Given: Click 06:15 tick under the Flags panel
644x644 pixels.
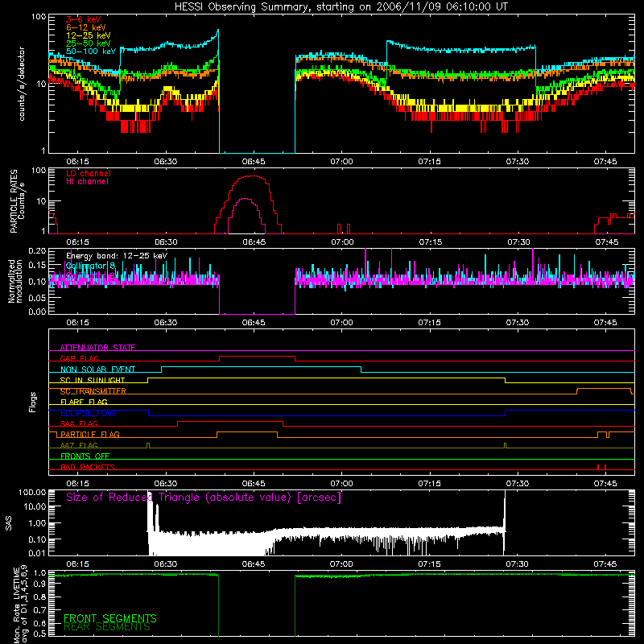Looking at the screenshot, I should [77, 484].
